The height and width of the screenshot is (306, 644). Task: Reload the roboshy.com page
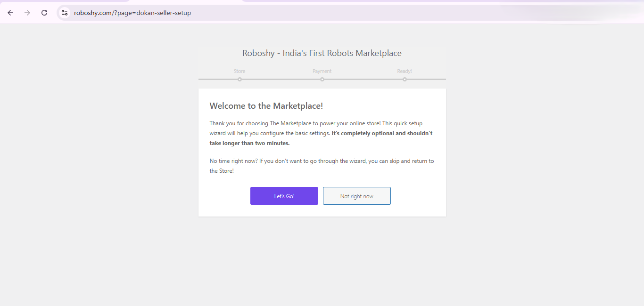44,13
